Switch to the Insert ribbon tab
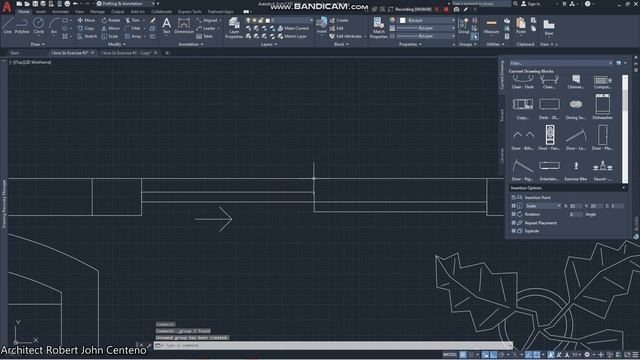The image size is (640, 360). (41, 11)
